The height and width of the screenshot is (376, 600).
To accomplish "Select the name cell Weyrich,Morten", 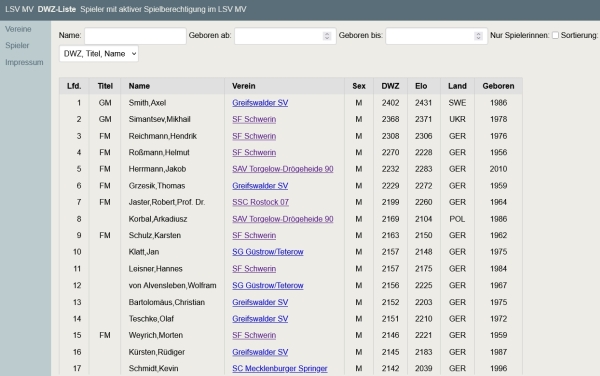I will coord(156,335).
